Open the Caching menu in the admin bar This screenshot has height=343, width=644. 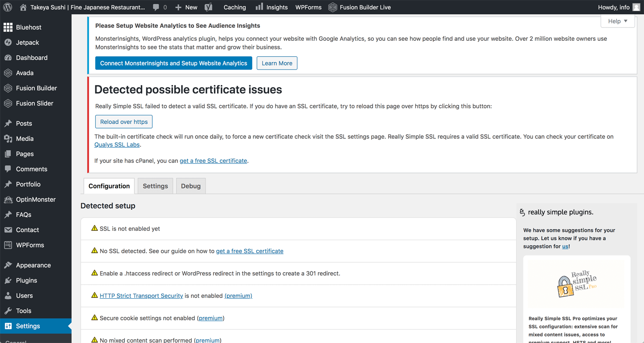235,7
